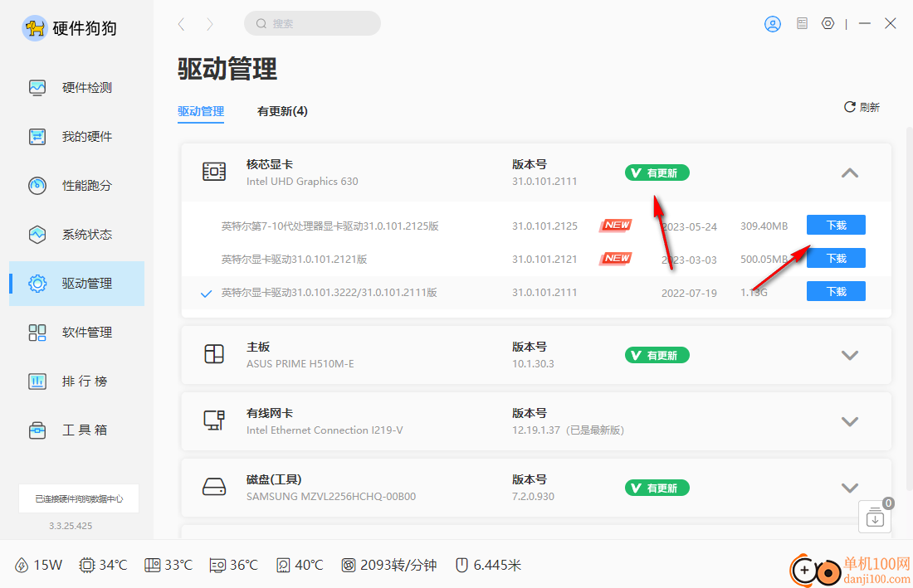Click the 磁盘 disk drive icon
The width and height of the screenshot is (913, 588).
(x=213, y=486)
